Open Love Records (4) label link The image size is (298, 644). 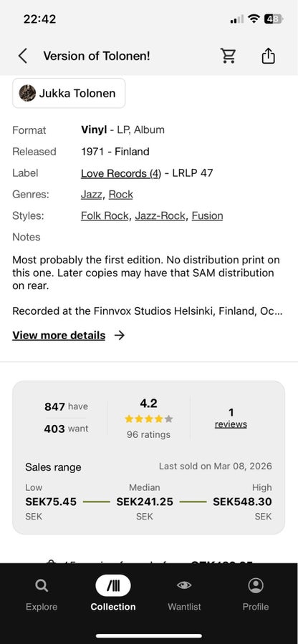point(121,173)
